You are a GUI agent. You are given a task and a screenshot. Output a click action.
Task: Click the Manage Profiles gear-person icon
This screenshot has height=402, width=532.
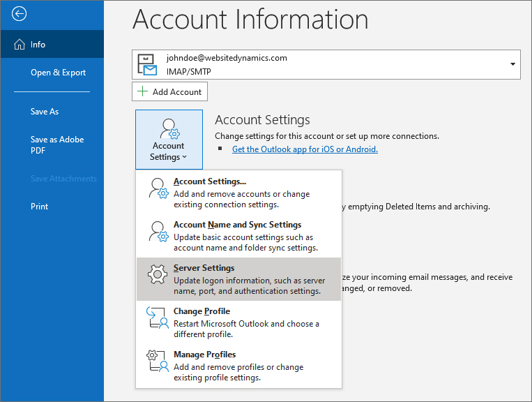pos(158,361)
